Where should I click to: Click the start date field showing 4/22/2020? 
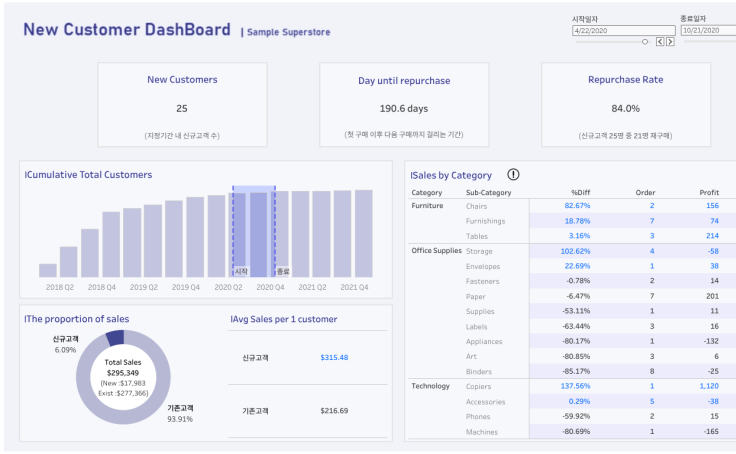[622, 31]
